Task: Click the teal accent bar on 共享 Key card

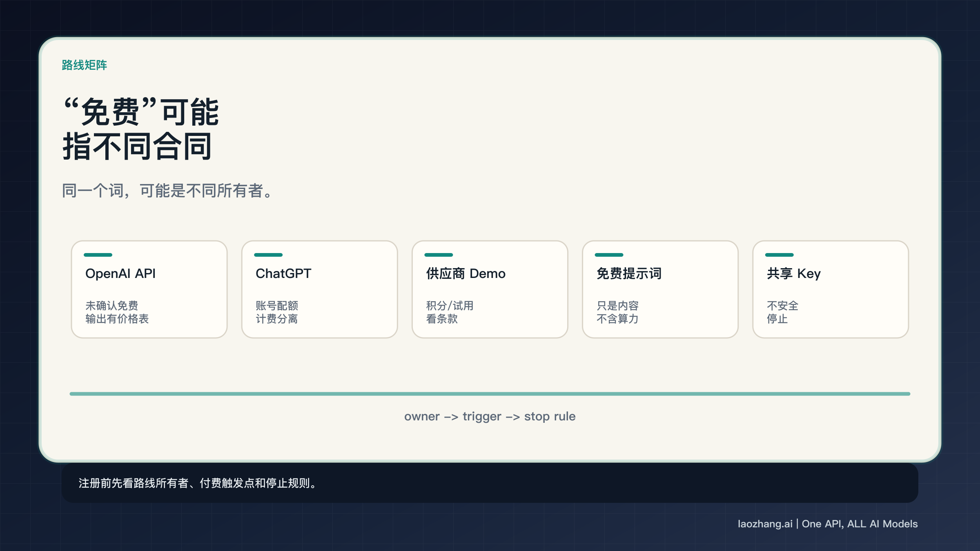Action: point(779,254)
